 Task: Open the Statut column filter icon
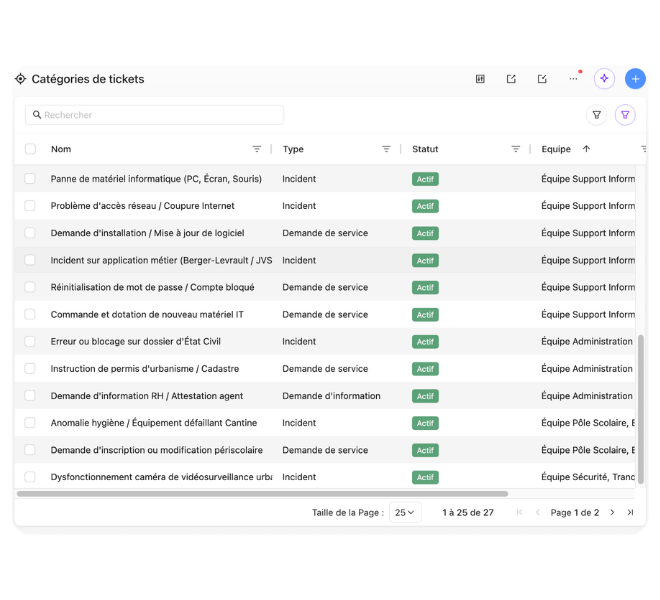coord(516,149)
